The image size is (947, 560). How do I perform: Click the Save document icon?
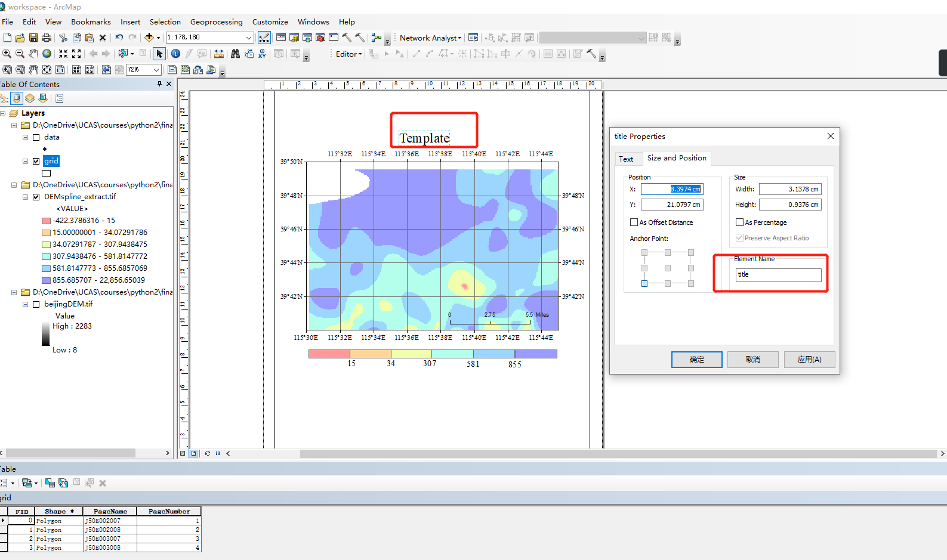[33, 38]
